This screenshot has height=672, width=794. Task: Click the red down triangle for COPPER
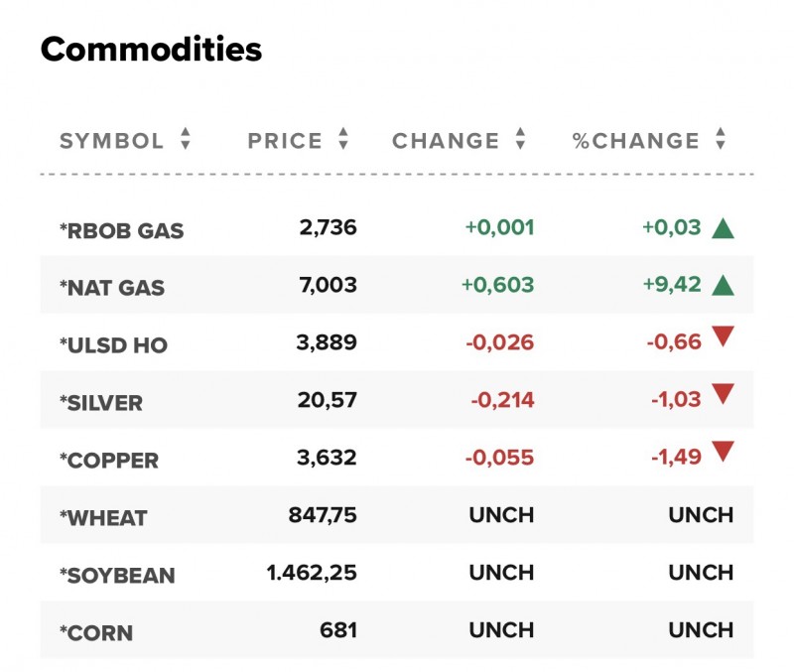(x=723, y=453)
